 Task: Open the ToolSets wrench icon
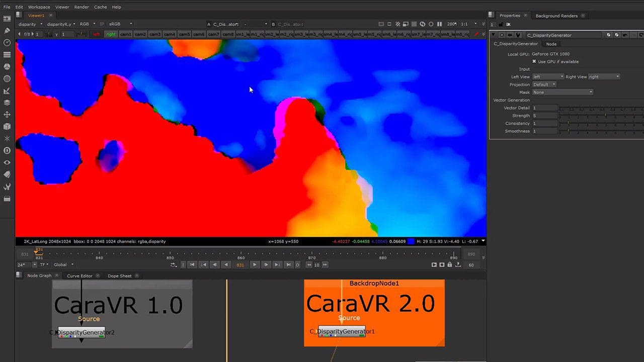coord(7,187)
